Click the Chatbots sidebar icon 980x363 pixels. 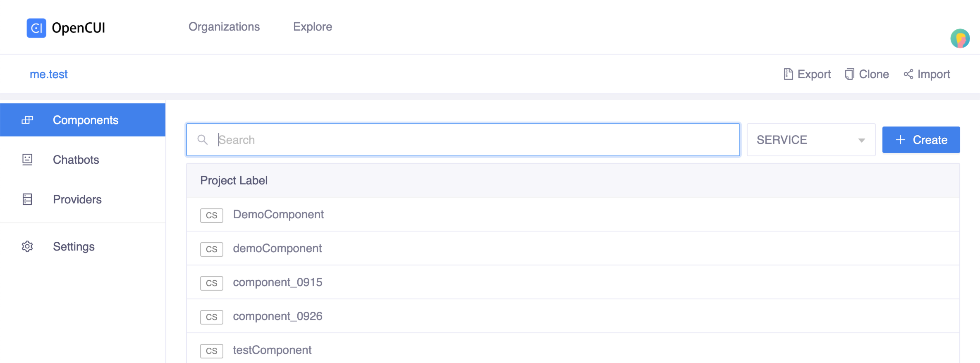pos(27,160)
